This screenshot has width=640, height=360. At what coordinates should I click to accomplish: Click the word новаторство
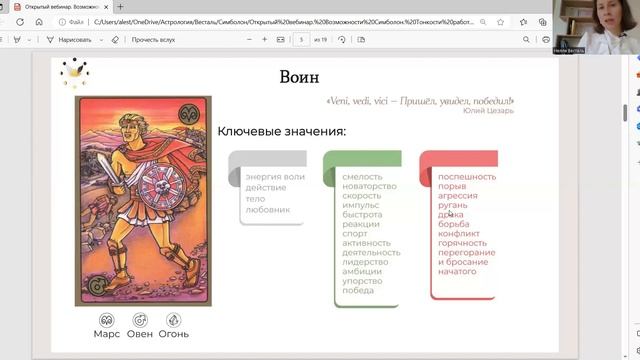(x=369, y=186)
